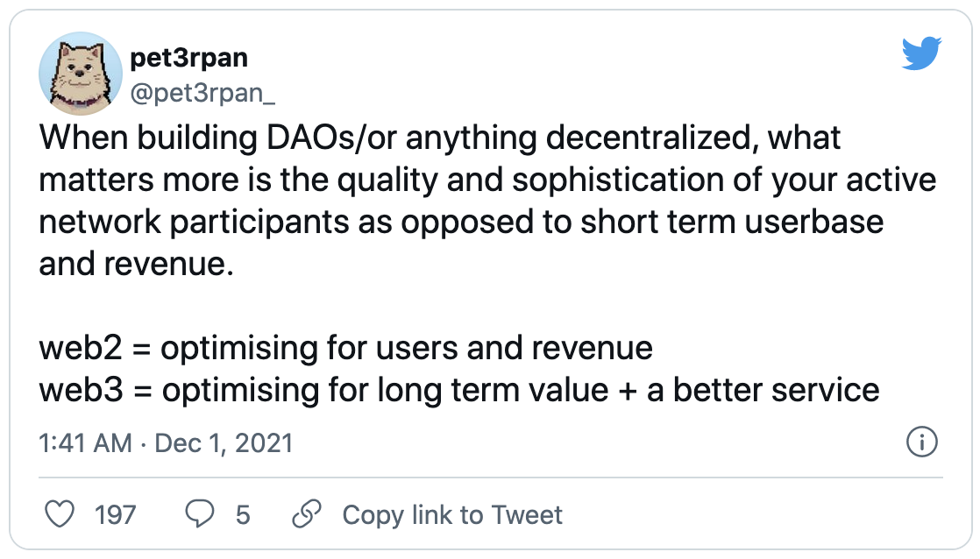The width and height of the screenshot is (980, 559).
Task: Open pet3rpan's cat avatar picture
Action: point(81,74)
